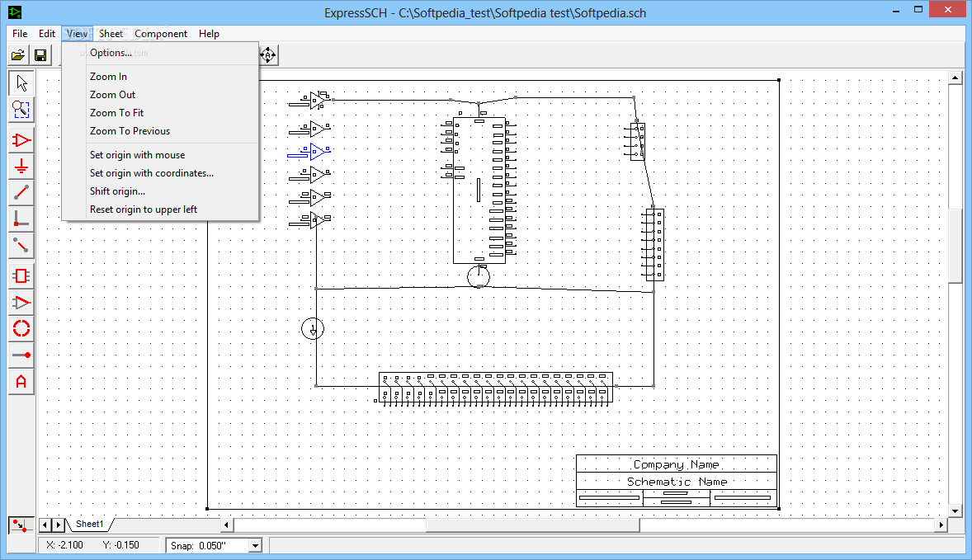Select the disconnect wire tool

pyautogui.click(x=21, y=246)
